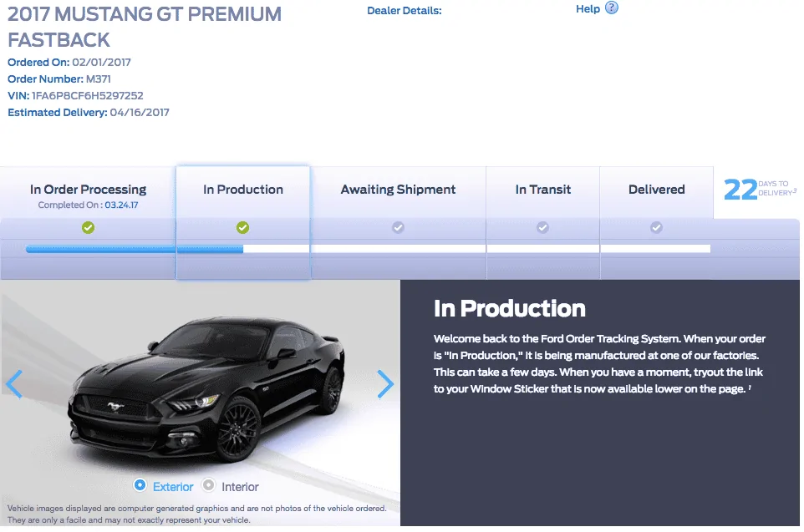Click the blue order progress bar
The image size is (804, 532).
[135, 249]
